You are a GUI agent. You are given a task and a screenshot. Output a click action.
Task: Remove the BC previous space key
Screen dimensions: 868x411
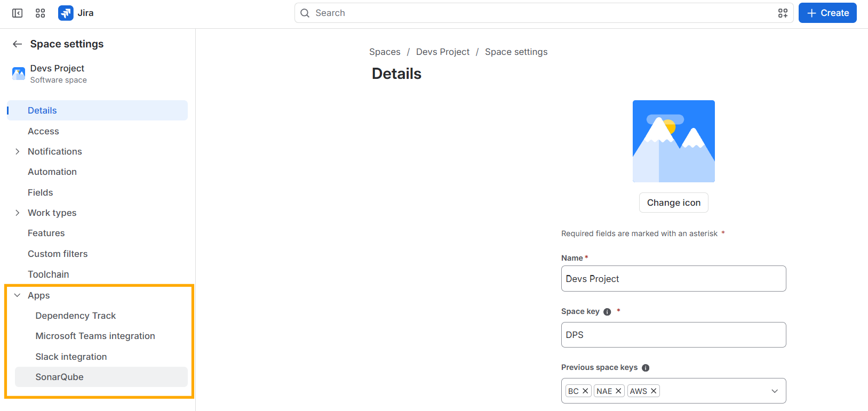585,391
